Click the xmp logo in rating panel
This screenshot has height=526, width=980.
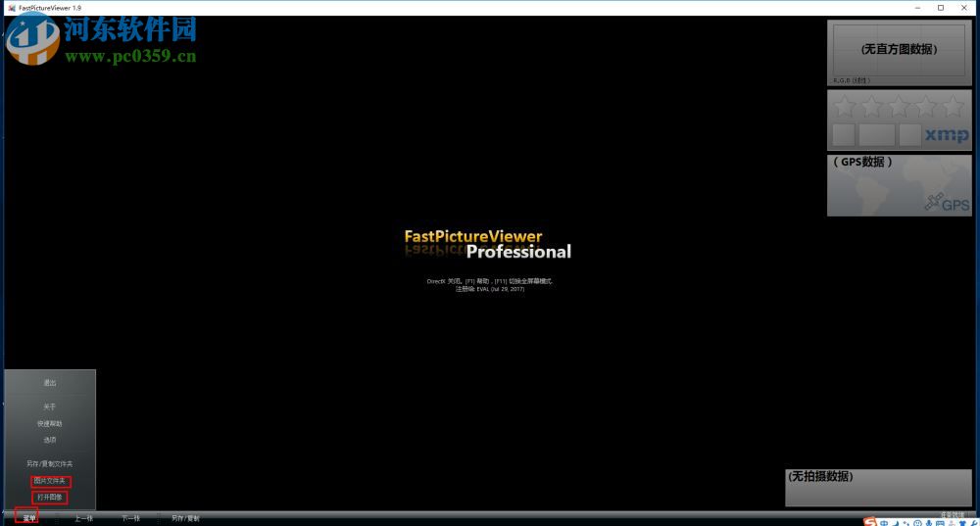click(x=947, y=134)
